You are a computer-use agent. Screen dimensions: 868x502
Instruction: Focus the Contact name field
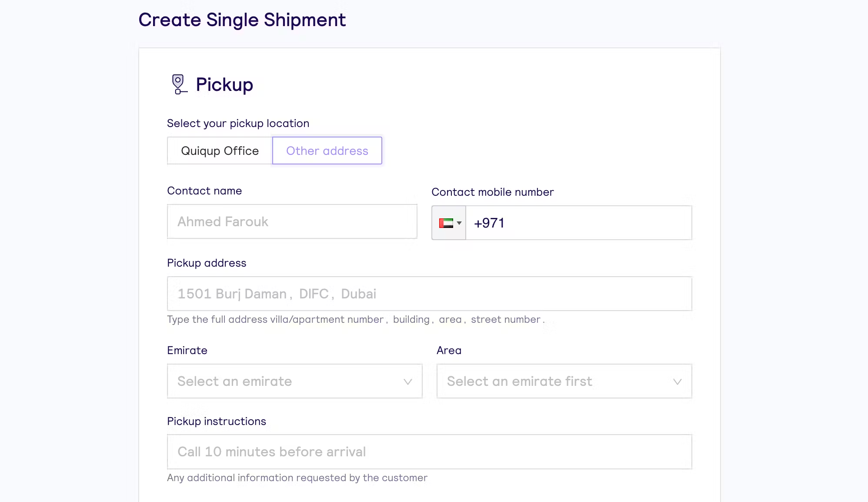pos(292,222)
